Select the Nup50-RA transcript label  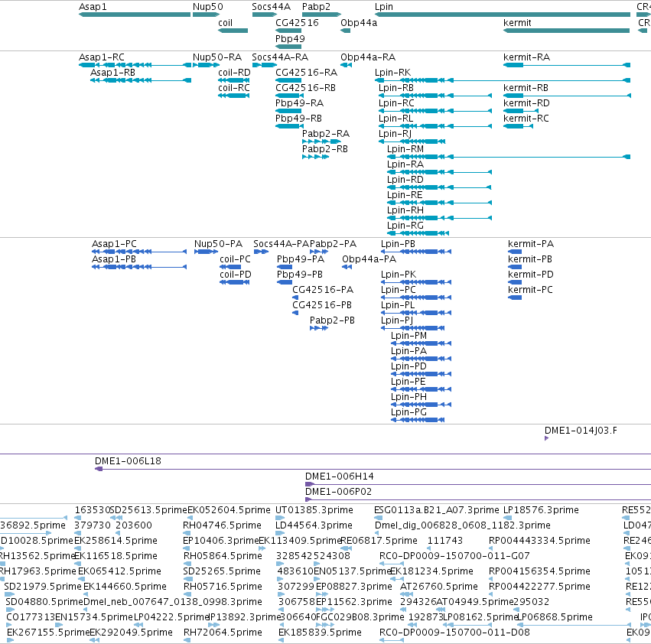click(217, 57)
